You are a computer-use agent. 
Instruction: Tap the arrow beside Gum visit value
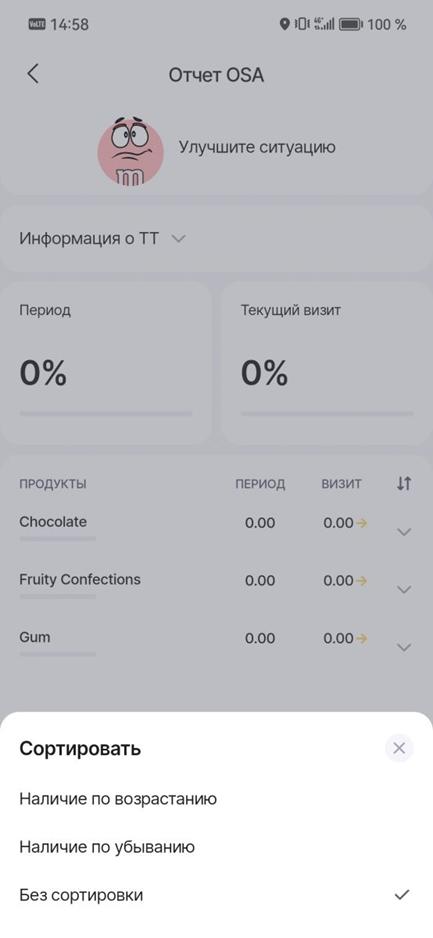(x=361, y=639)
